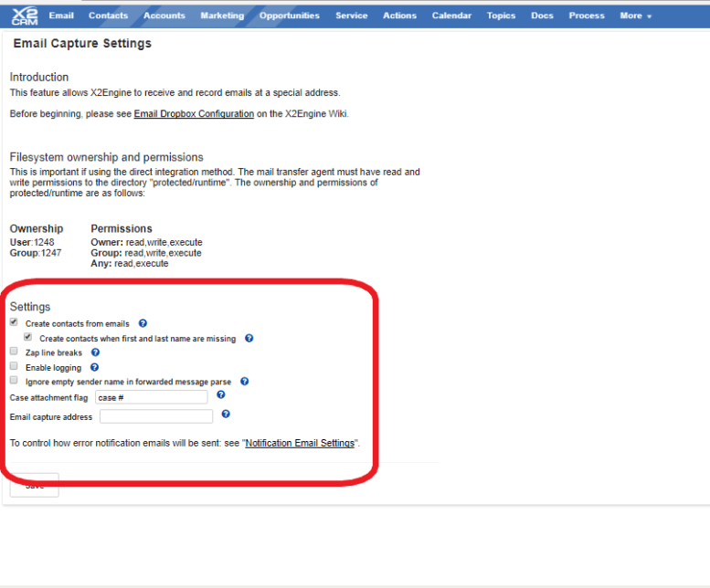
Task: Navigate to Docs
Action: (x=542, y=16)
